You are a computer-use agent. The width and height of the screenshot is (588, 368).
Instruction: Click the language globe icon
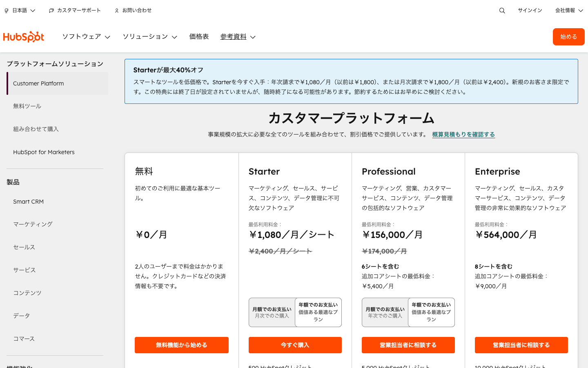(x=6, y=10)
